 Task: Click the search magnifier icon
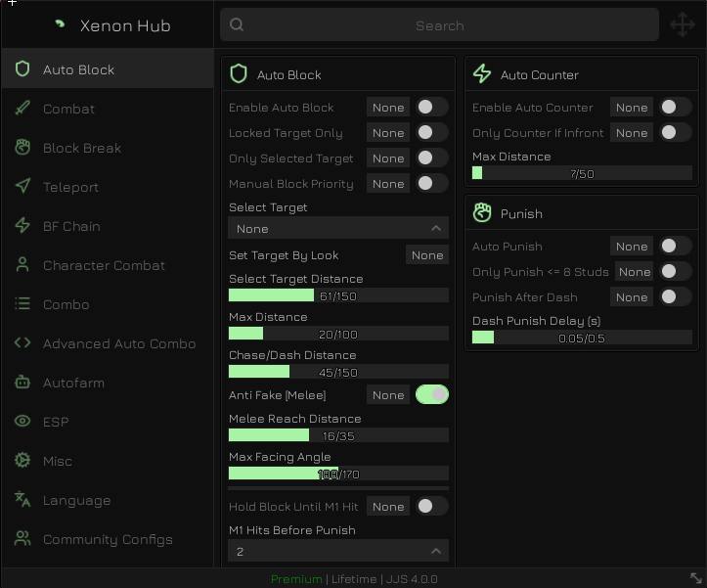[x=237, y=24]
